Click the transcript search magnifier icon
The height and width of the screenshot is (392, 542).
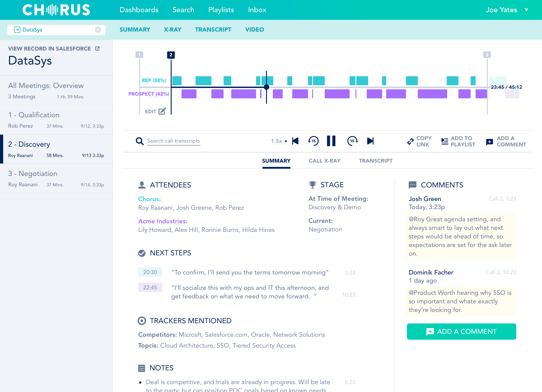click(140, 141)
